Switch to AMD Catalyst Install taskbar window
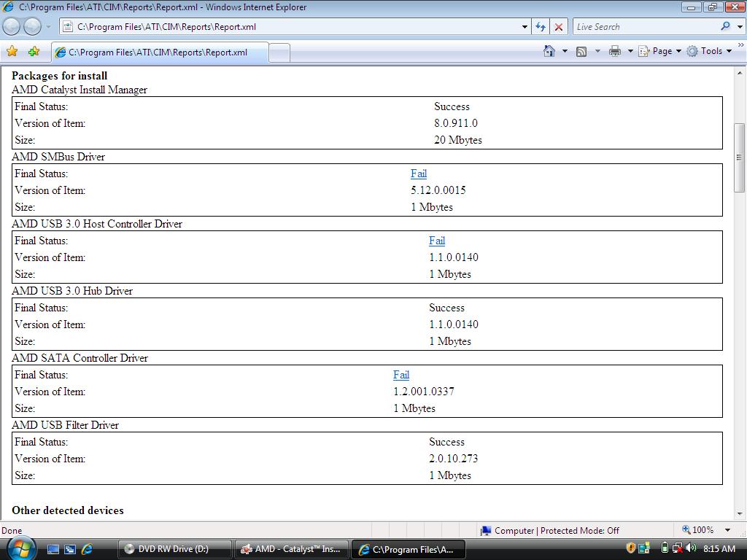 click(292, 549)
